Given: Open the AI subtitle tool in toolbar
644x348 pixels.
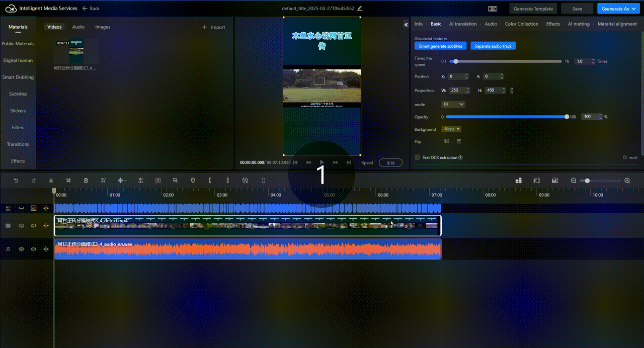Looking at the screenshot, I should pyautogui.click(x=141, y=180).
